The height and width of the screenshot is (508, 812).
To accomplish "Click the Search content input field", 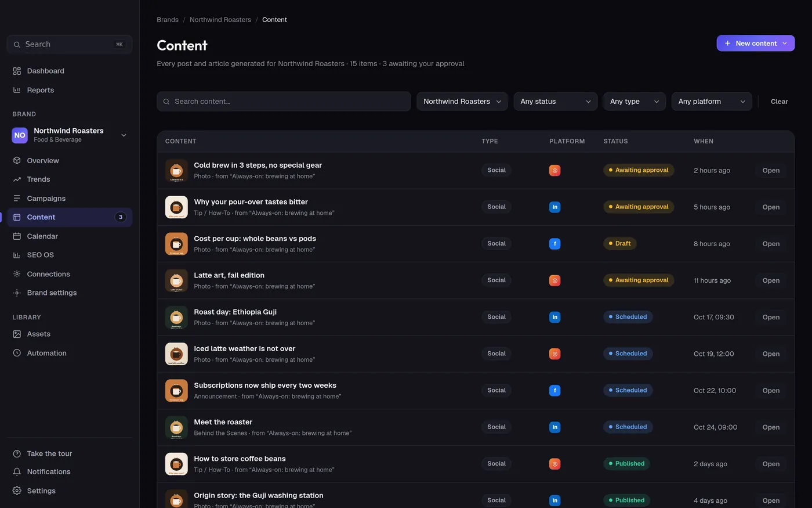I will (284, 102).
